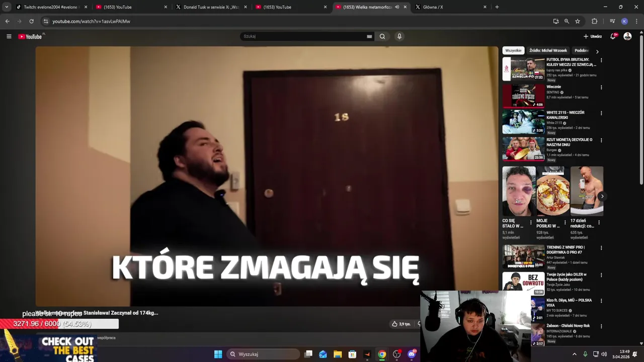
Task: Open options menu for RZUT MONETĄ video
Action: pyautogui.click(x=601, y=140)
